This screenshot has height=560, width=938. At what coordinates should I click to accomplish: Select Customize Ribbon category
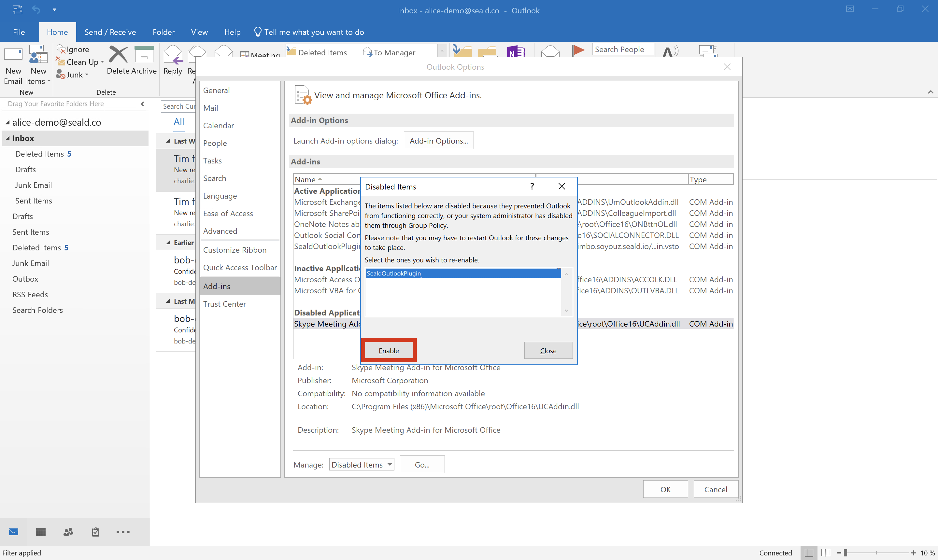(240, 250)
